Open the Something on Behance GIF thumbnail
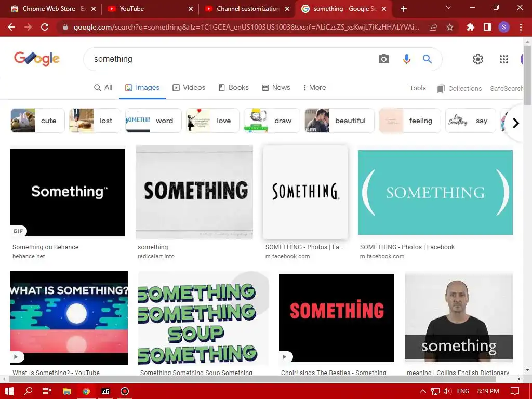The image size is (532, 399). pos(68,192)
